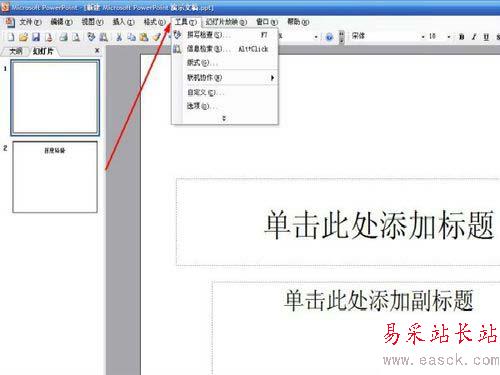This screenshot has width=500, height=375.
Task: Open the zoom dropdown arrow left of Help
Action: click(x=316, y=37)
